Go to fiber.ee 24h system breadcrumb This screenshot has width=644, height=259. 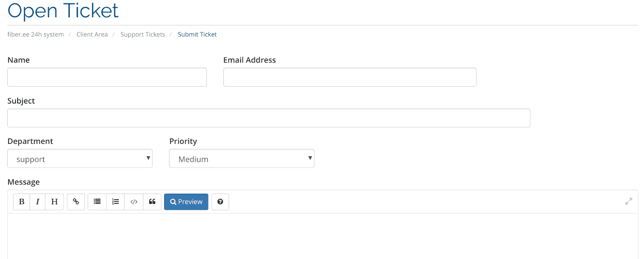35,34
